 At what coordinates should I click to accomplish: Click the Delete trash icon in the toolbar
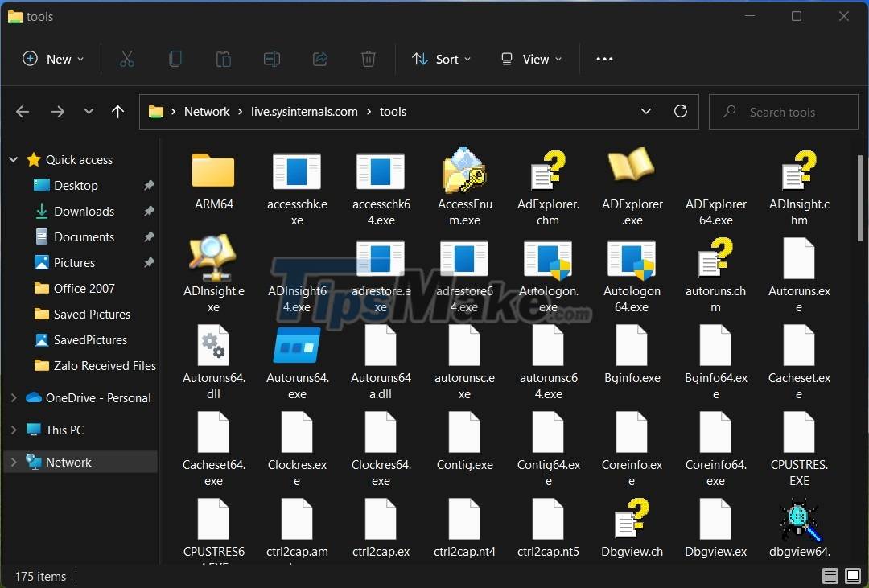(369, 59)
